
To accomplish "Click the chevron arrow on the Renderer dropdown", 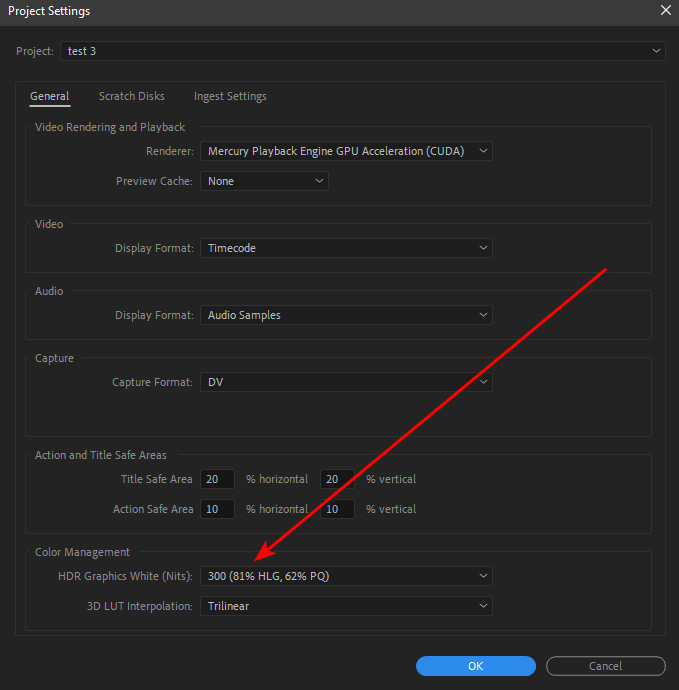I will click(483, 151).
